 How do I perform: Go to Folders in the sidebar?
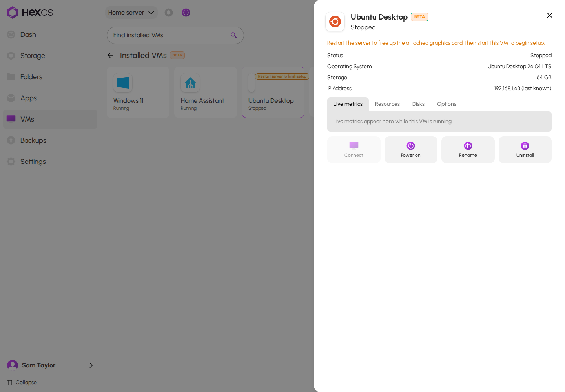point(50,77)
